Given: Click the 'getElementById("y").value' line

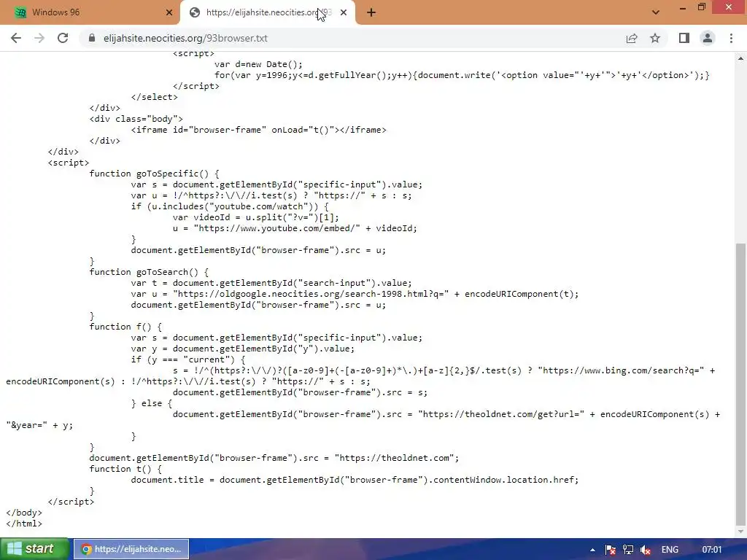Looking at the screenshot, I should (242, 349).
